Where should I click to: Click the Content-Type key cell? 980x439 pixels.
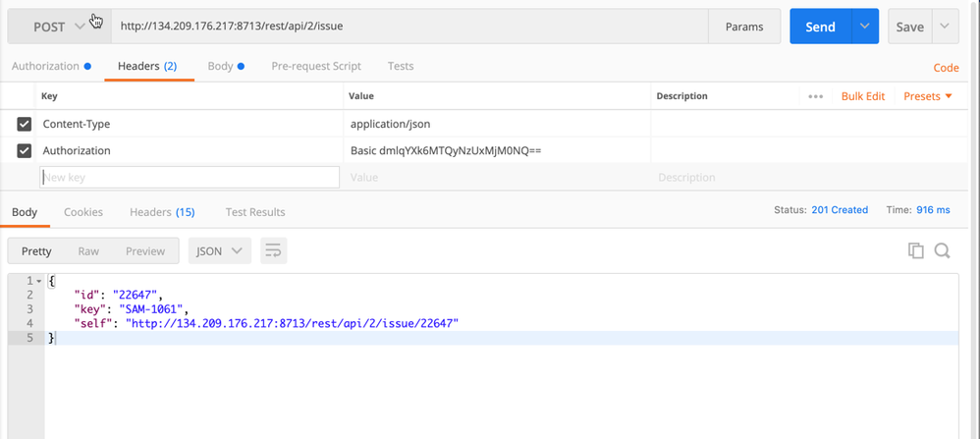click(x=190, y=124)
